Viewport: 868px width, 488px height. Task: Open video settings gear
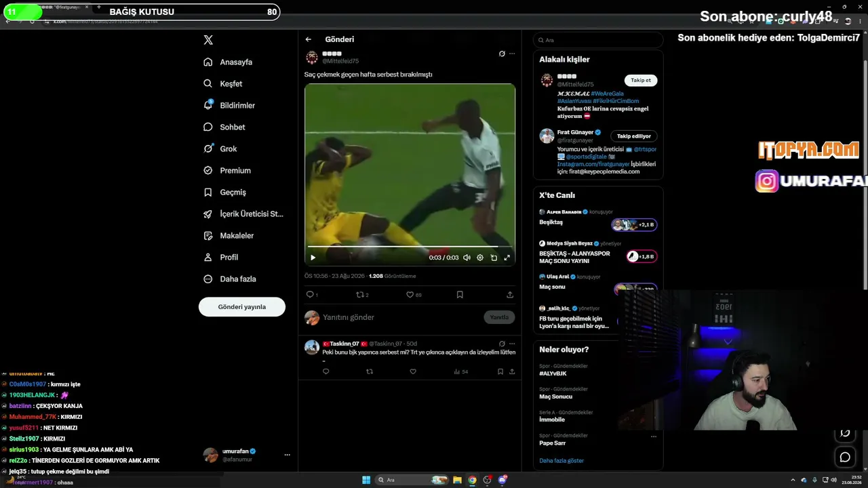(480, 258)
